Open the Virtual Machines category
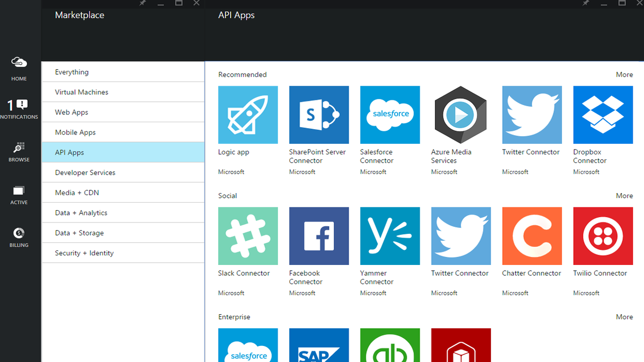Image resolution: width=644 pixels, height=362 pixels. coord(123,92)
